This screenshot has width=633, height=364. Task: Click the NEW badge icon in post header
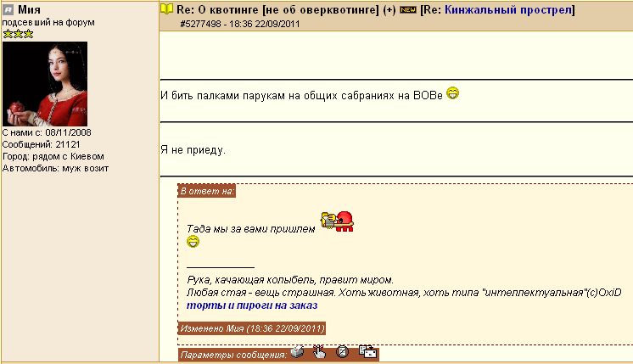coord(408,10)
